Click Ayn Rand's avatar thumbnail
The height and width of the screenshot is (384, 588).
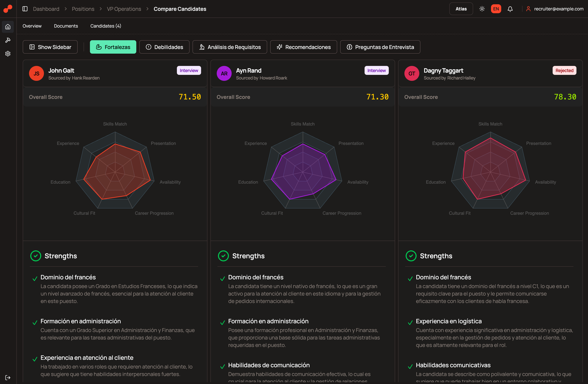coord(224,73)
